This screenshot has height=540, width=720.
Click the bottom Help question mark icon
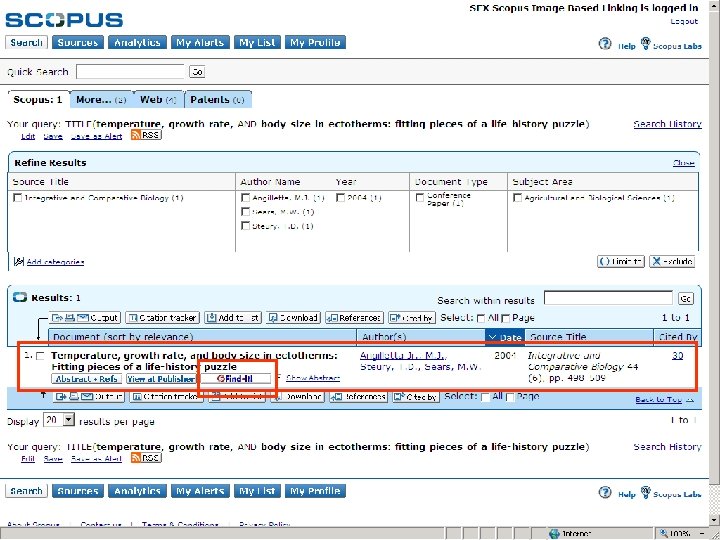(605, 493)
